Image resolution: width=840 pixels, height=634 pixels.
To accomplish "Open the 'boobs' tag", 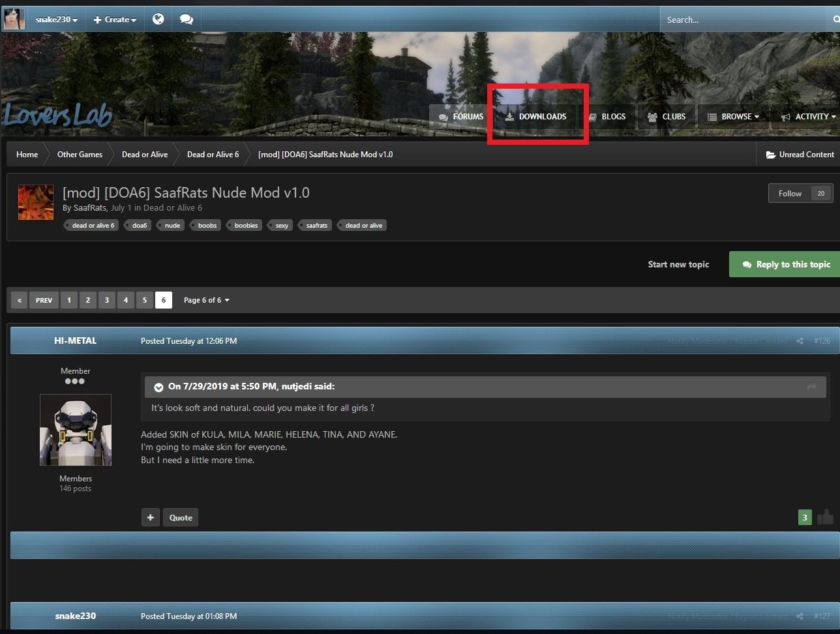I will [205, 226].
